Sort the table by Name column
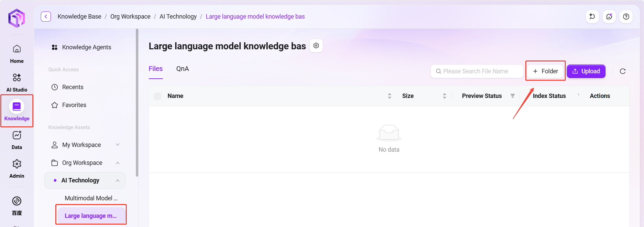644x227 pixels. [x=389, y=96]
